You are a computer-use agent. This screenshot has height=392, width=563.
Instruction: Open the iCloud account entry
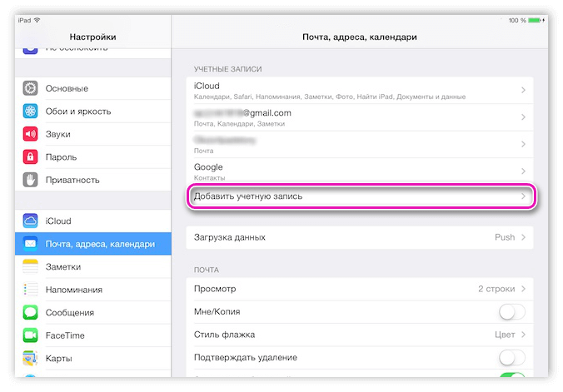pyautogui.click(x=359, y=91)
